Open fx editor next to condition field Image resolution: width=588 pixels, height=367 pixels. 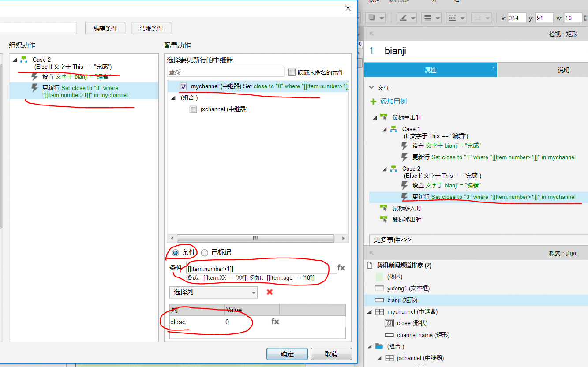click(341, 267)
